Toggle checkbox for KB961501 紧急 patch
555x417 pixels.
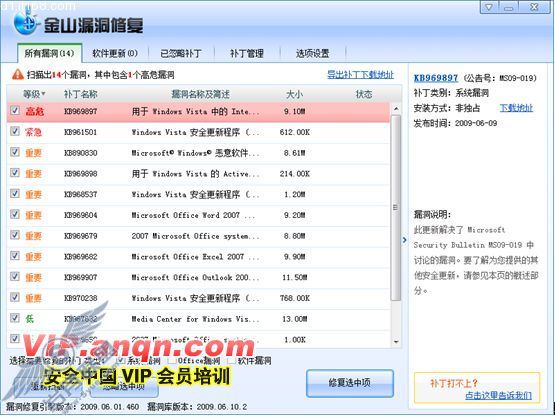click(x=15, y=131)
